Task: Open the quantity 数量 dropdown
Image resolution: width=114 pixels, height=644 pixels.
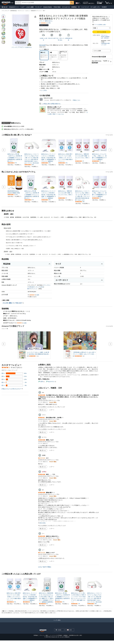Action: [101, 28]
